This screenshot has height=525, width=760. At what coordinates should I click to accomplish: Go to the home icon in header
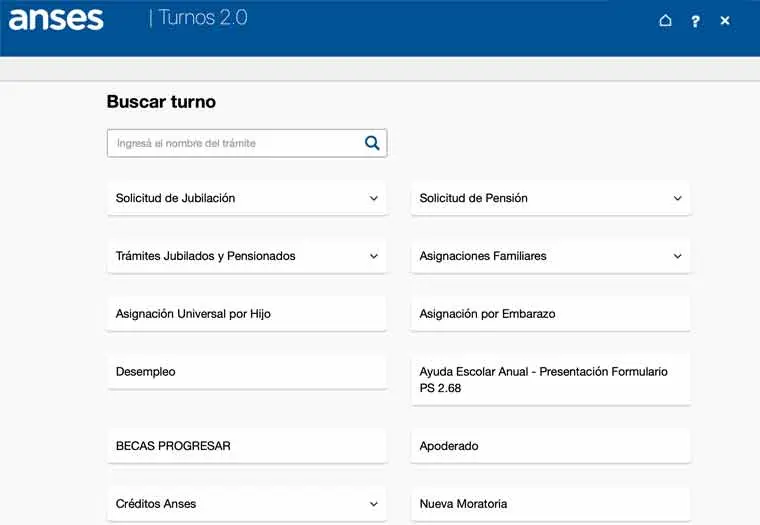665,20
